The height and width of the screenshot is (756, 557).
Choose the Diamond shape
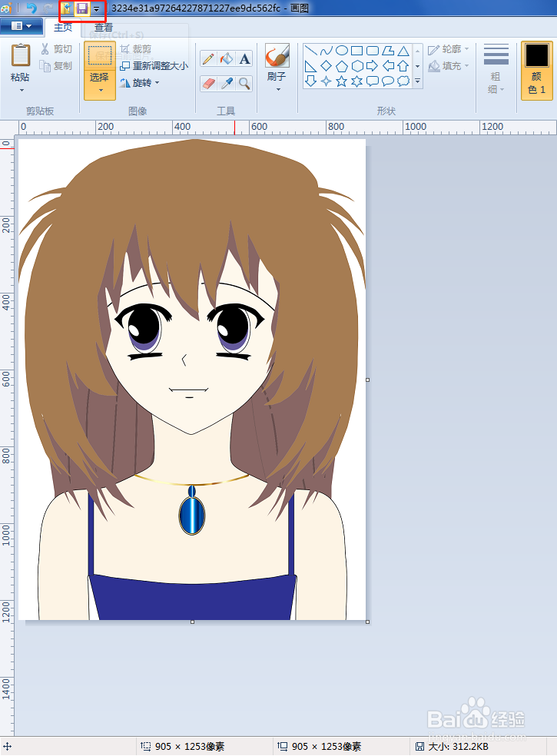coord(327,66)
